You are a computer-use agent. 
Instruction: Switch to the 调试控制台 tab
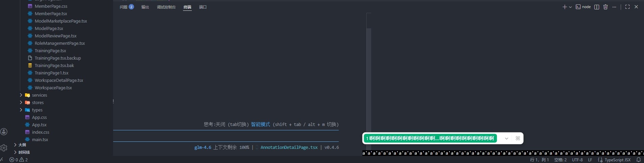click(166, 7)
